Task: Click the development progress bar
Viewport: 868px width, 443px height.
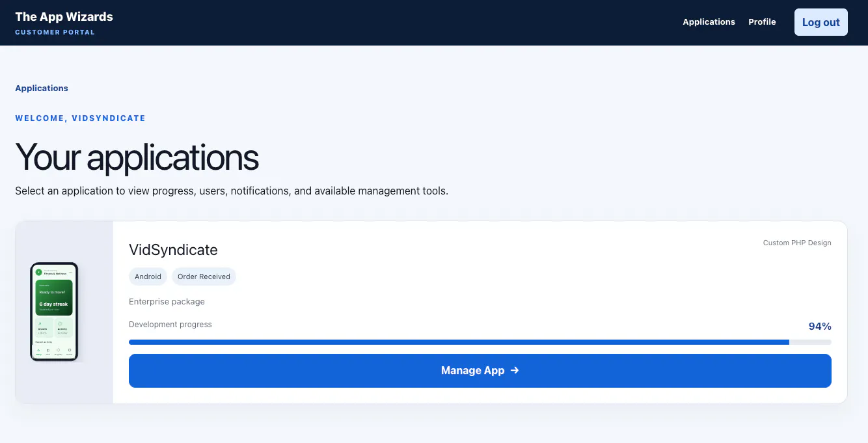Action: [x=480, y=342]
